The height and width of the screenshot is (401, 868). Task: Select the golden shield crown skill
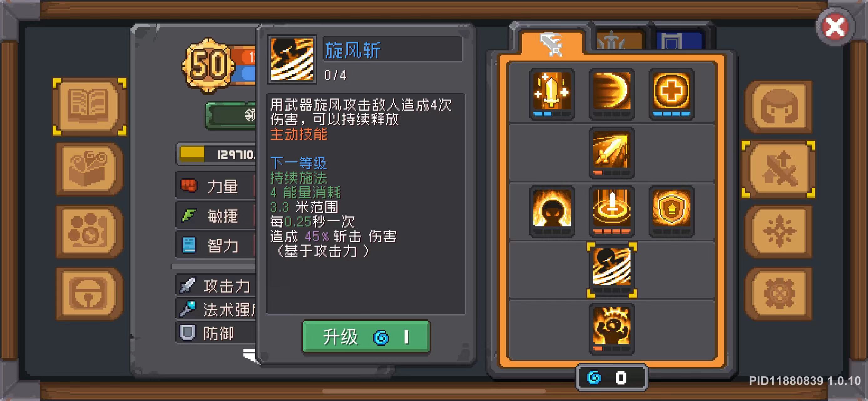coord(671,211)
